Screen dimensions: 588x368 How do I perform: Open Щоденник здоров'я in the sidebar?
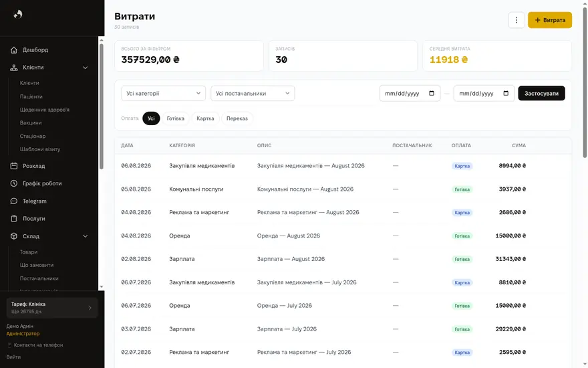pyautogui.click(x=45, y=110)
